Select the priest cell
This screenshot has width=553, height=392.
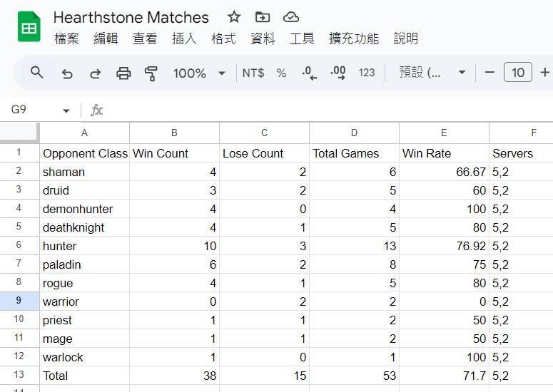coord(84,320)
